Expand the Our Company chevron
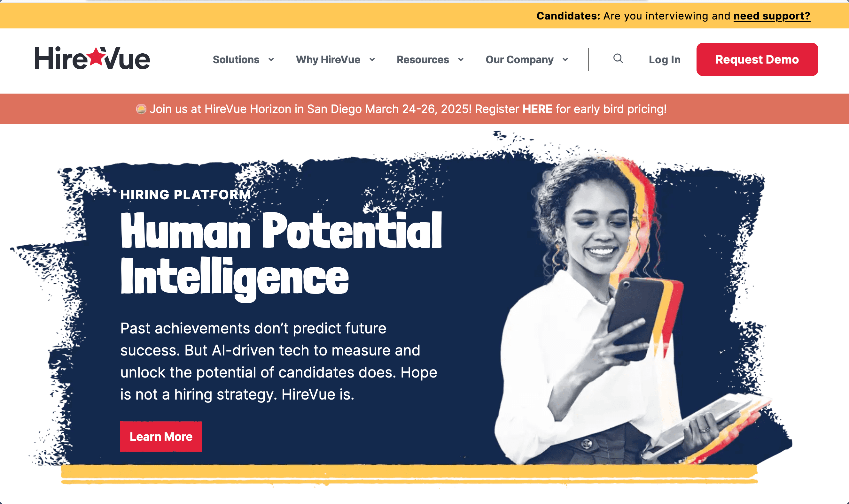Viewport: 849px width, 504px height. click(565, 60)
